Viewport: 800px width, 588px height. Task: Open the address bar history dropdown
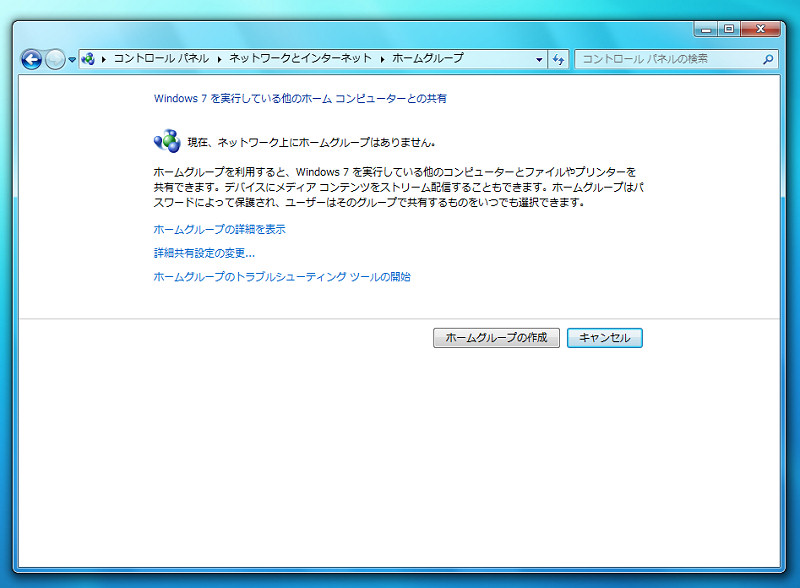539,60
